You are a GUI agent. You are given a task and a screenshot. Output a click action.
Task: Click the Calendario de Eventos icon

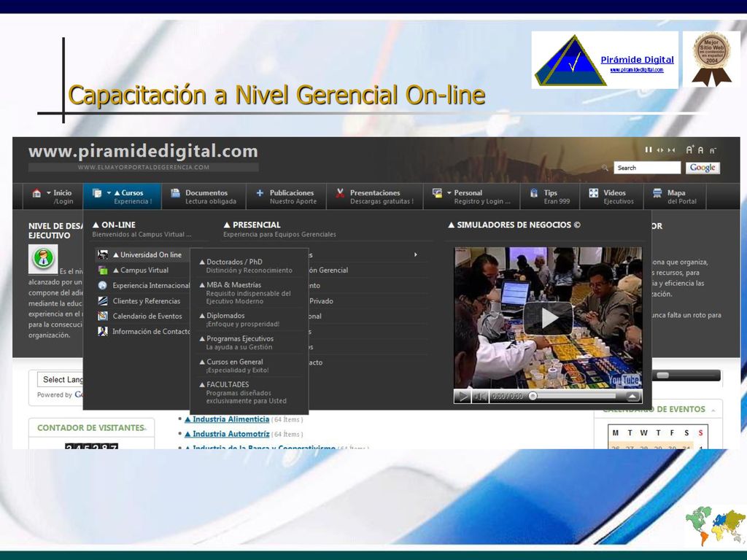(x=102, y=316)
